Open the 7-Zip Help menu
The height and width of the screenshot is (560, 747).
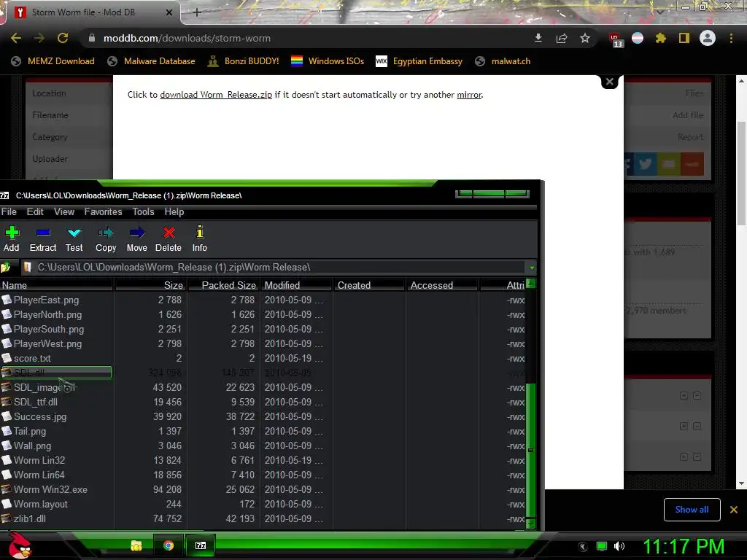[x=174, y=212]
